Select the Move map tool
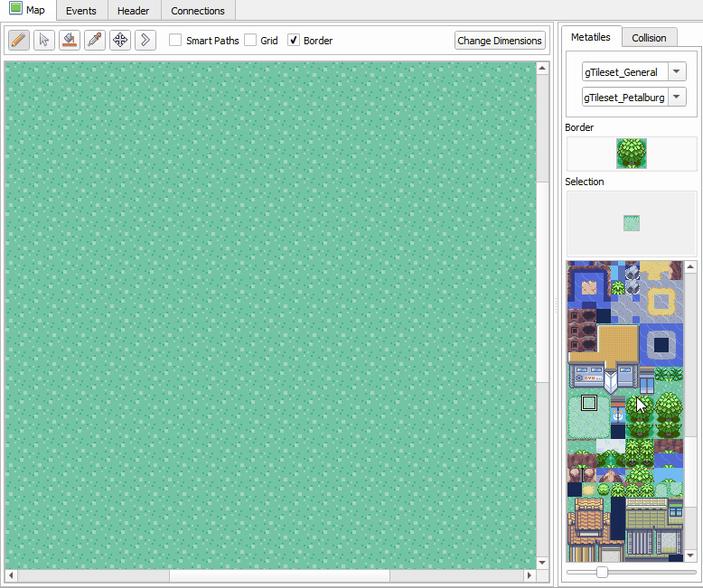This screenshot has height=588, width=703. [120, 41]
